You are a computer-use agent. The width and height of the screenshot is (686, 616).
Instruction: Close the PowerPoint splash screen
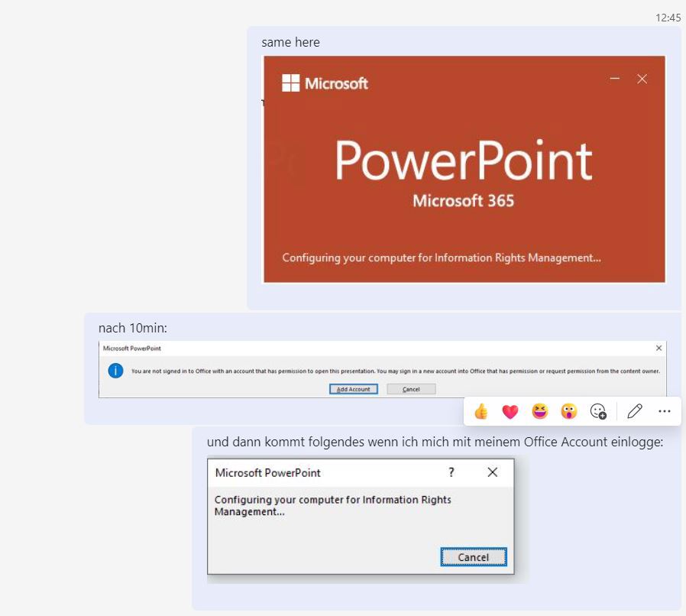pyautogui.click(x=642, y=79)
